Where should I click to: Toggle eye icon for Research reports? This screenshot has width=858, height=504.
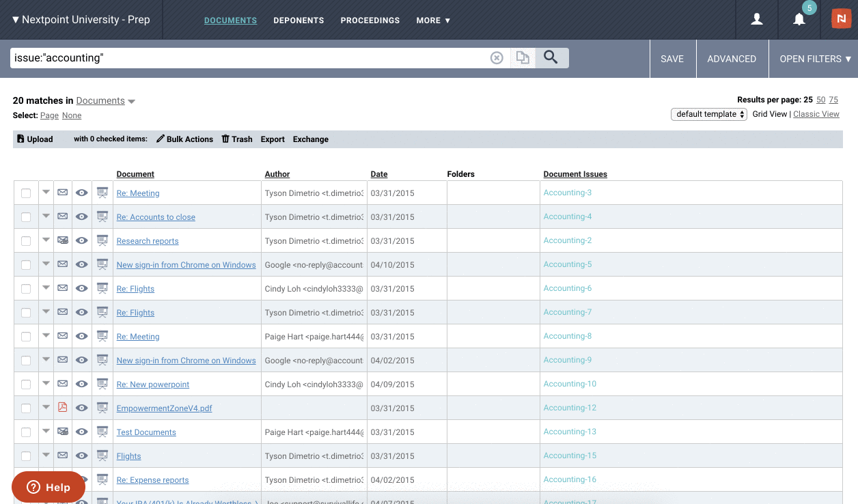tap(82, 240)
